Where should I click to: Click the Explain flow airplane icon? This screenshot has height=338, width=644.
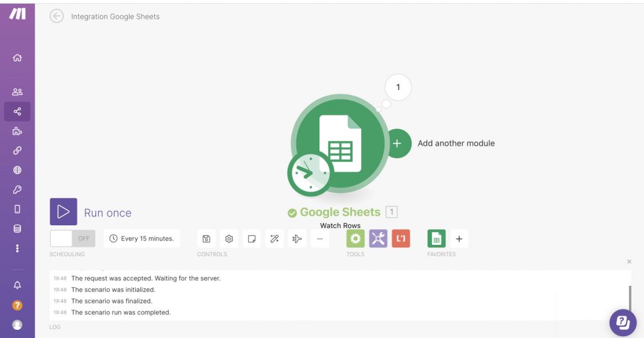click(297, 239)
